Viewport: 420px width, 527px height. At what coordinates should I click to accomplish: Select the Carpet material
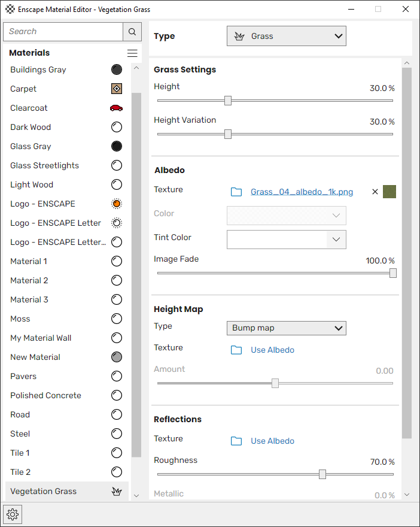pos(67,89)
